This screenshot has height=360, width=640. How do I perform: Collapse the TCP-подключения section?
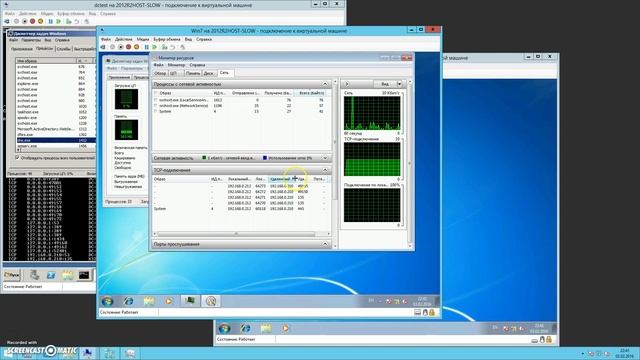pos(325,170)
